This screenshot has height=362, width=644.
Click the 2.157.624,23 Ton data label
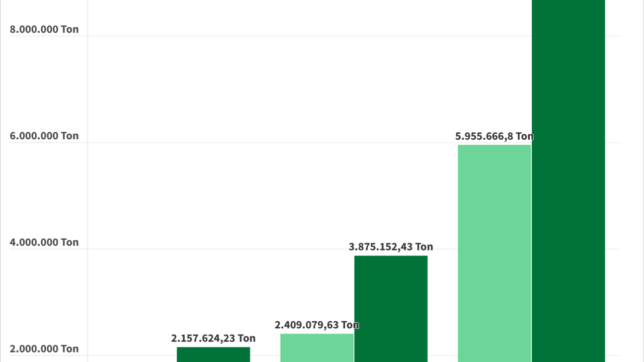click(x=213, y=338)
